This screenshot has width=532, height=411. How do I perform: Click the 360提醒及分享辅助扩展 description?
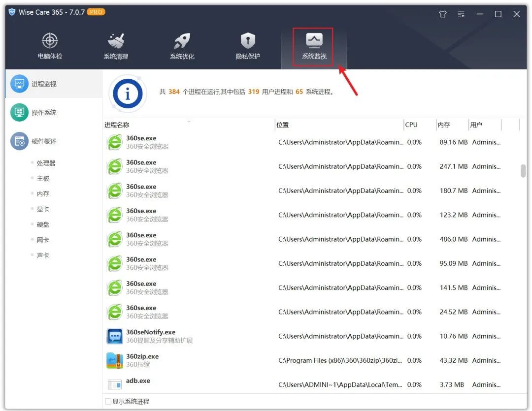point(159,340)
